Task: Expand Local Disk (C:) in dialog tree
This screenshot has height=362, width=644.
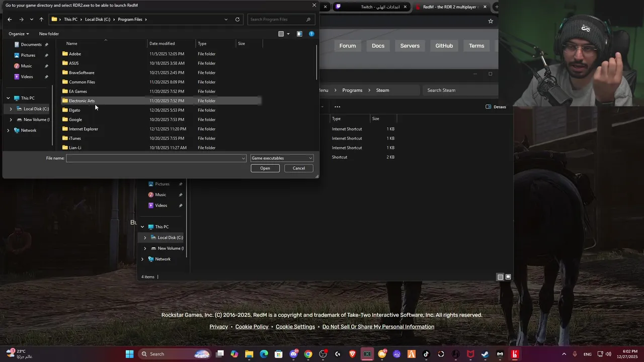Action: point(11,109)
